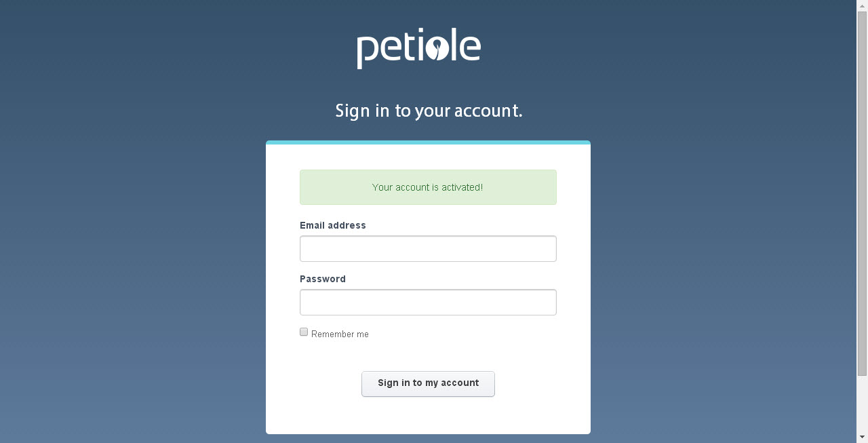This screenshot has width=868, height=443.
Task: Focus the Password input field
Action: pyautogui.click(x=428, y=302)
